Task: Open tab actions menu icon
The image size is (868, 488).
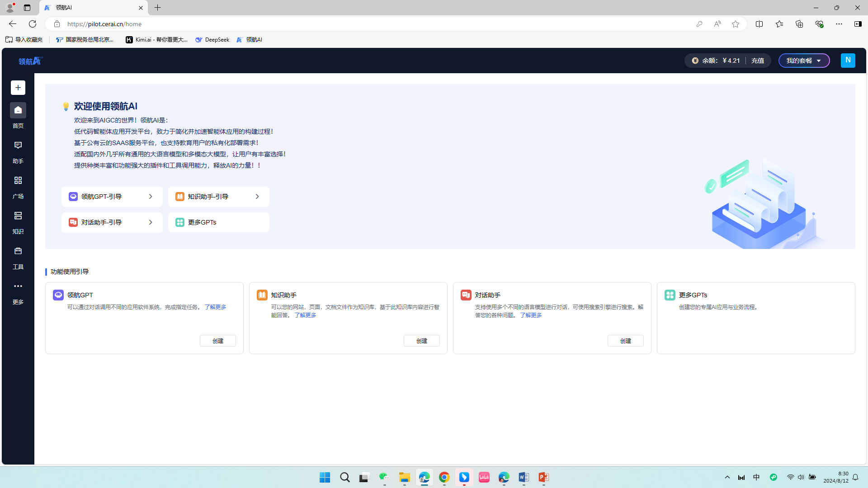Action: 27,8
